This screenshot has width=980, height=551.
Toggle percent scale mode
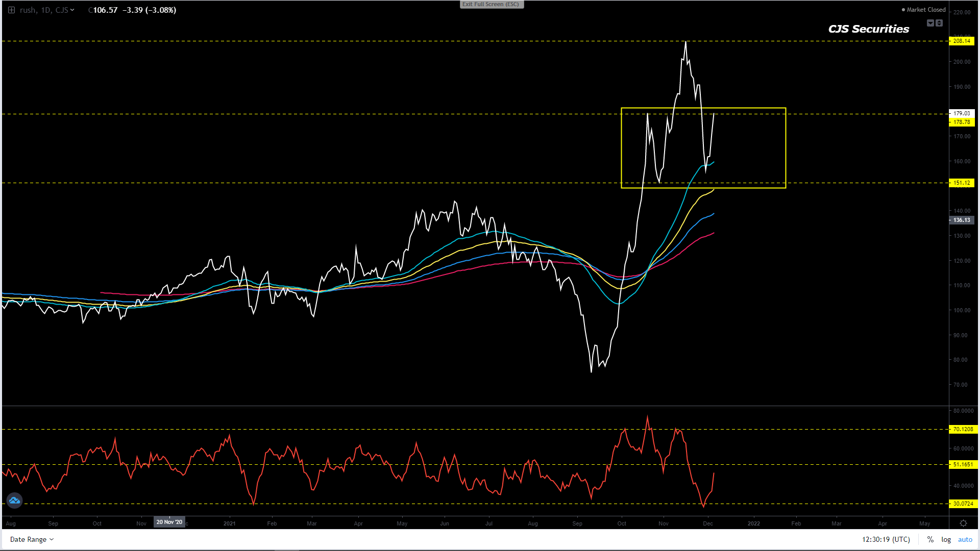pos(930,539)
